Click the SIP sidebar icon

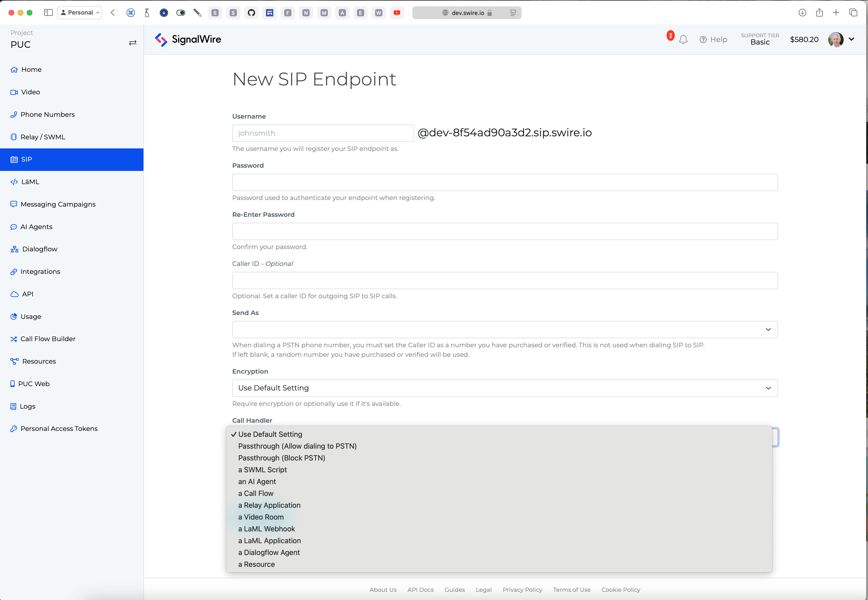pos(15,159)
